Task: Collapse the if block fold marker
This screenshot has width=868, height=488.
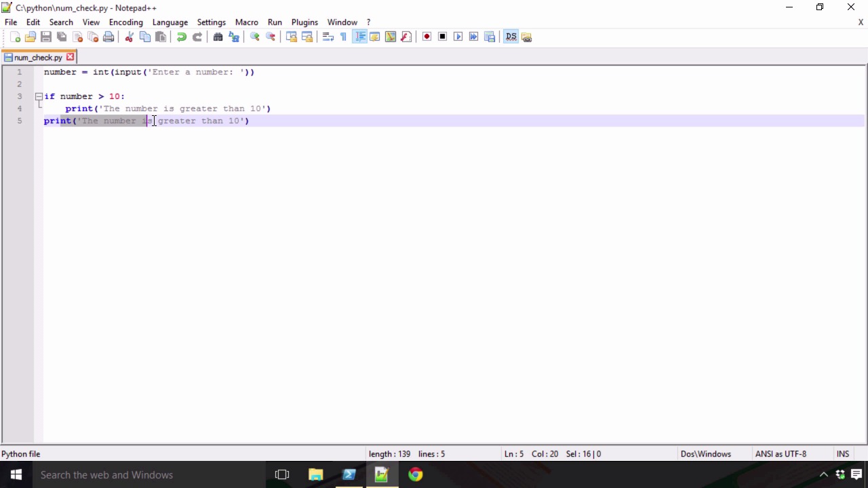Action: click(39, 96)
